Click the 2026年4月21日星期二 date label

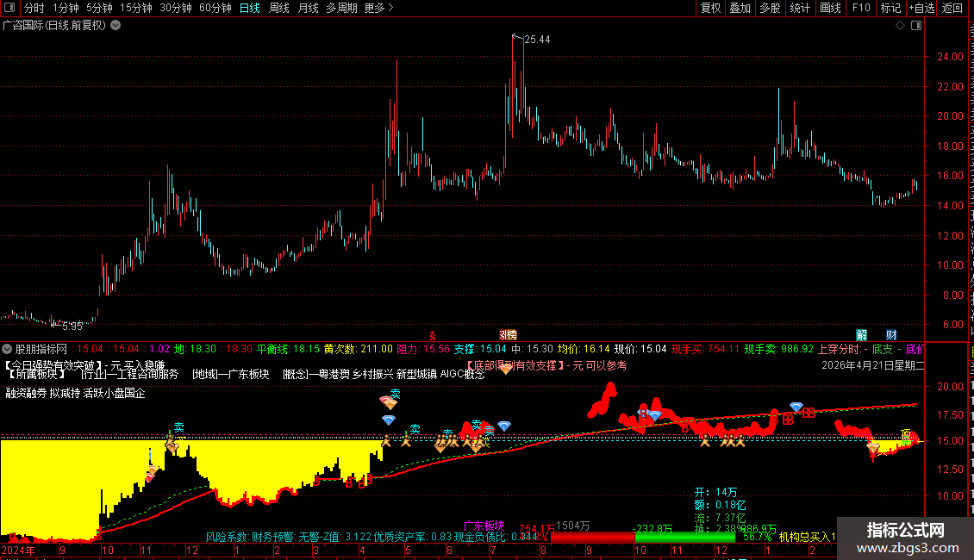pyautogui.click(x=873, y=365)
